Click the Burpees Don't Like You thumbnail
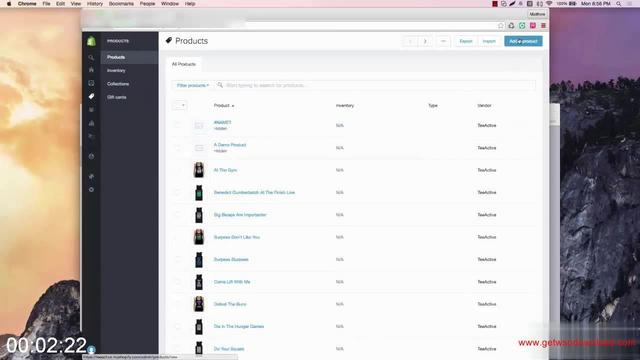The width and height of the screenshot is (640, 360). (199, 237)
